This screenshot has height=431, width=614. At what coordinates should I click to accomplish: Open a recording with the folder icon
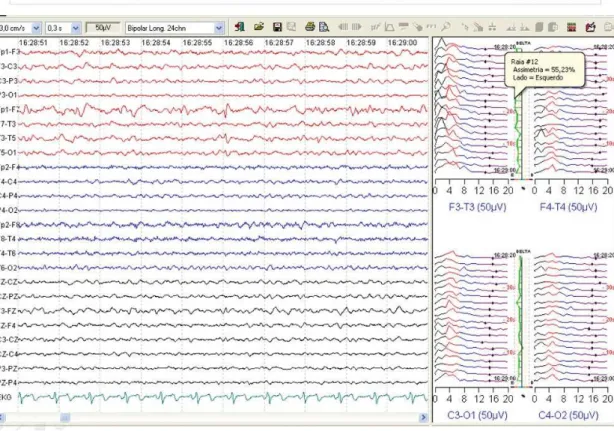point(259,27)
